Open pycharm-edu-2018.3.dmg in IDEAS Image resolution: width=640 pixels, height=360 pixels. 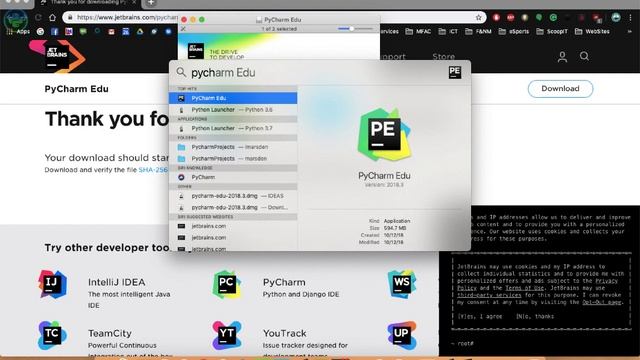(233, 196)
